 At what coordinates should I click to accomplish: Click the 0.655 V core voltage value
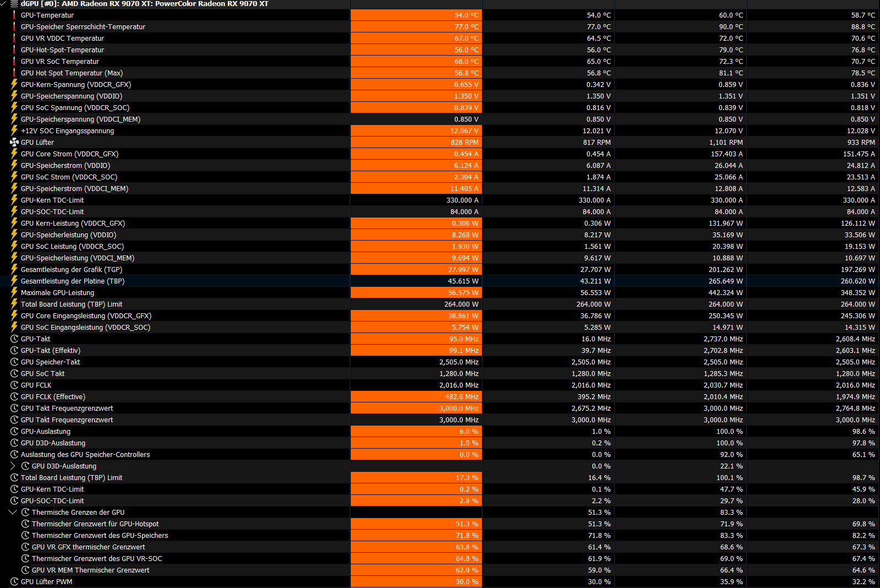point(466,84)
